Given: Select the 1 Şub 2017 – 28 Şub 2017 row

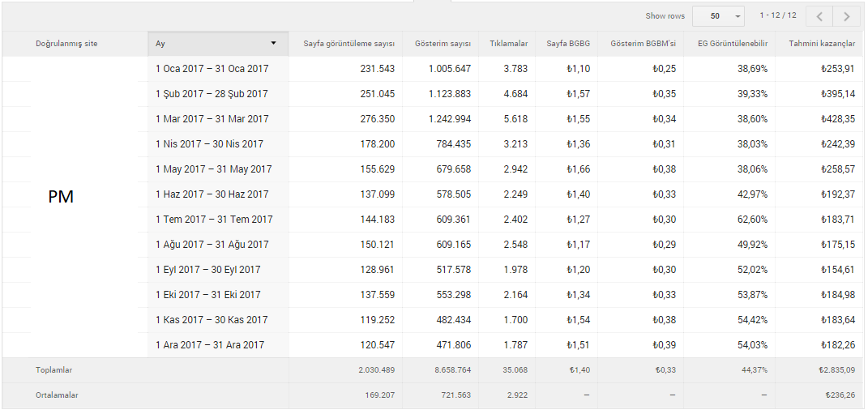Looking at the screenshot, I should [x=433, y=94].
